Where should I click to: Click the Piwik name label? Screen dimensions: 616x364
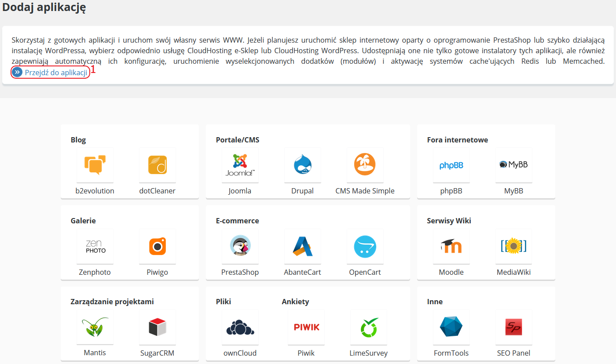[x=306, y=353]
